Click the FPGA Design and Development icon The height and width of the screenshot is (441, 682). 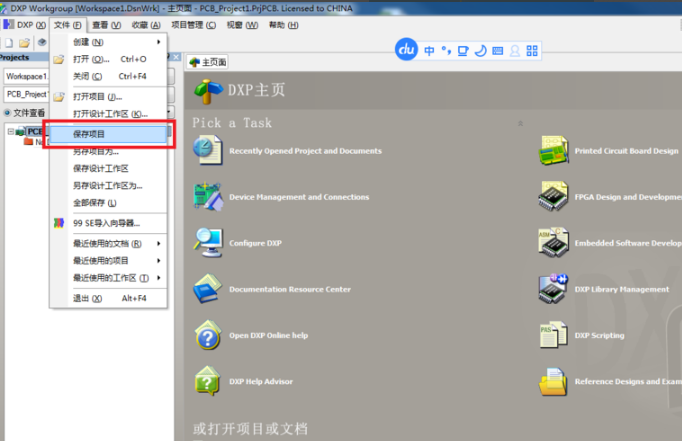553,197
